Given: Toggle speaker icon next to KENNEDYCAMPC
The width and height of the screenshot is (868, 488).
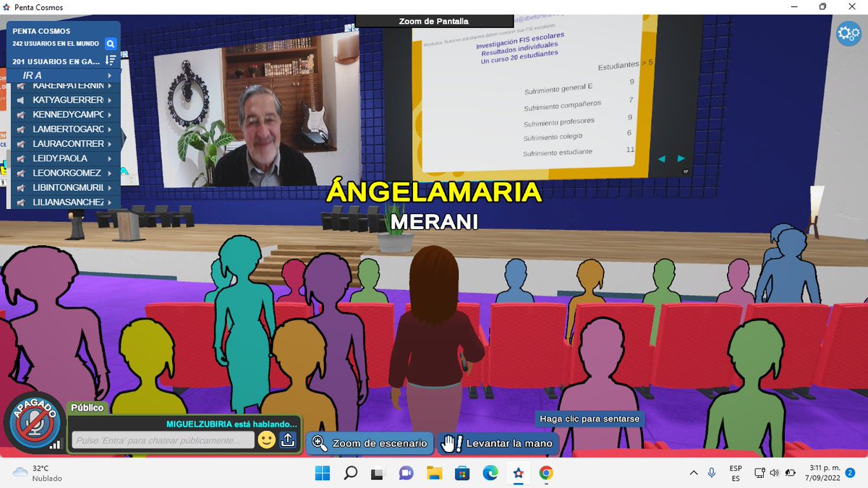Looking at the screenshot, I should 21,115.
